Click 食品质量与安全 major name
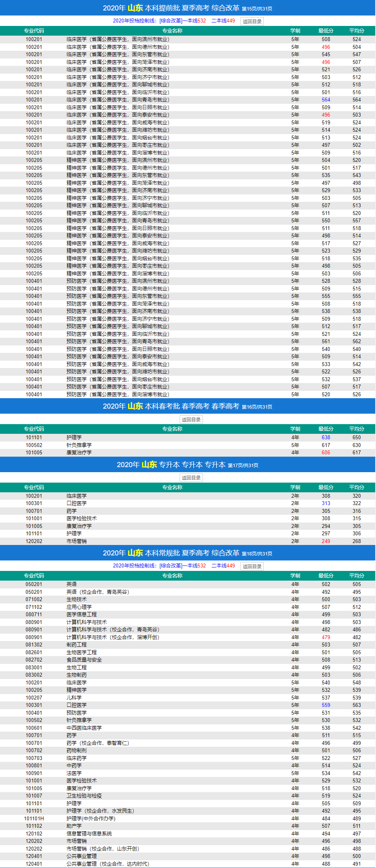Image resolution: width=376 pixels, height=868 pixels. click(x=84, y=660)
